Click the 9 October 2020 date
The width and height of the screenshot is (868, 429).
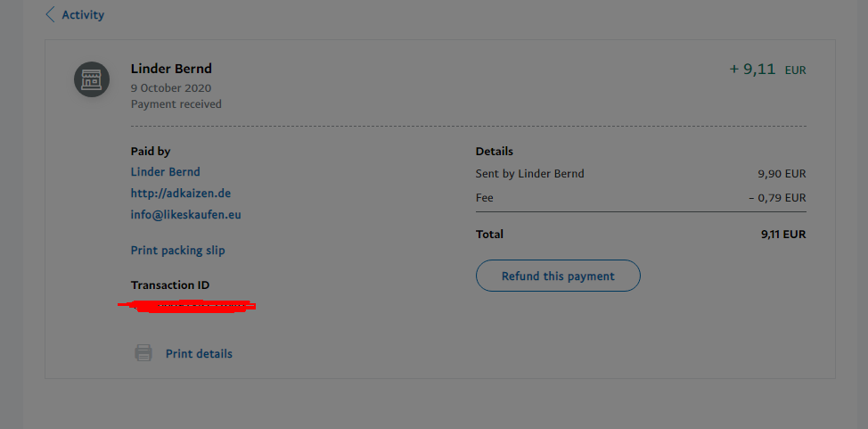(x=171, y=88)
